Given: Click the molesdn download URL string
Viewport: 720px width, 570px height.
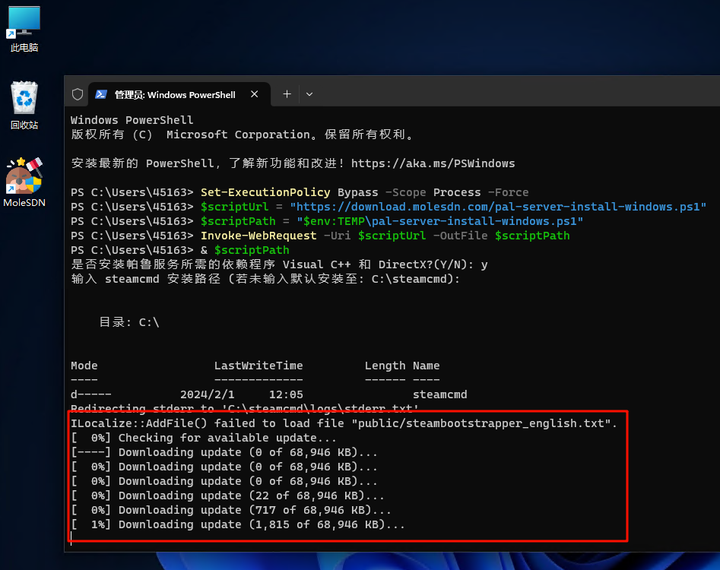Looking at the screenshot, I should coord(498,207).
